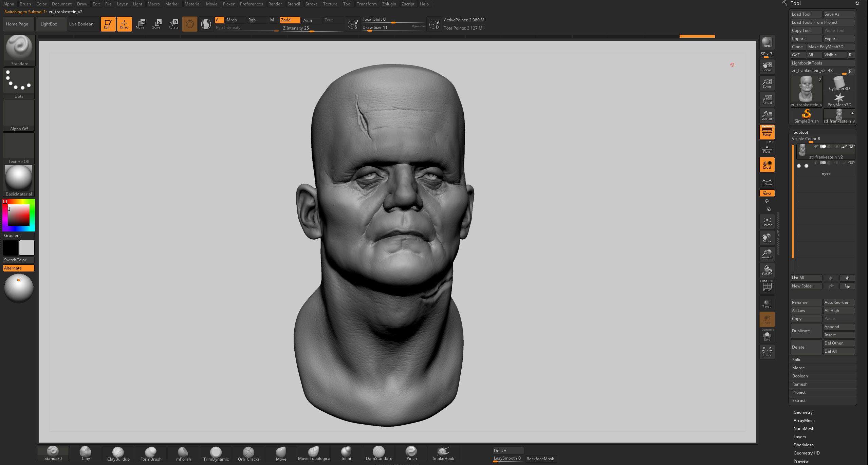Toggle Edit mode button

point(108,24)
